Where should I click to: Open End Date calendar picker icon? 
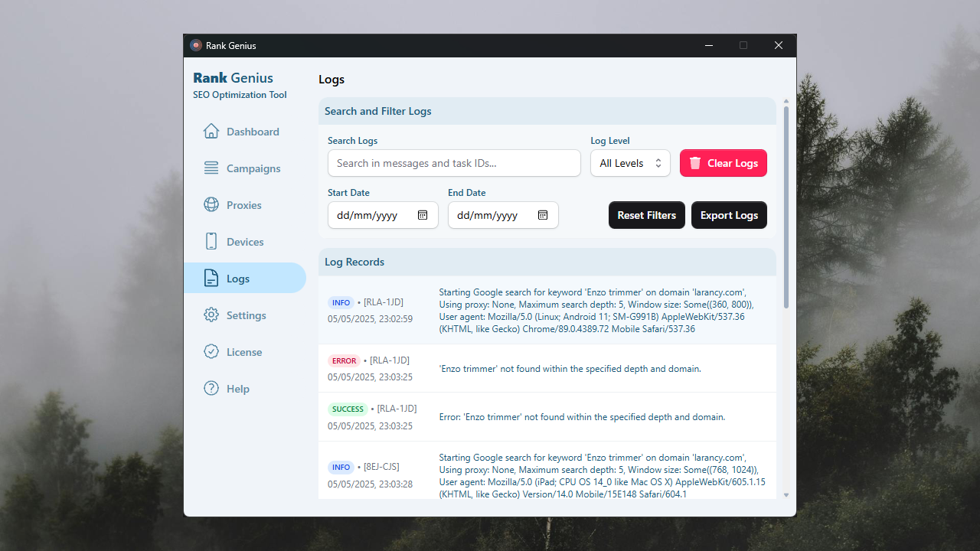tap(543, 215)
